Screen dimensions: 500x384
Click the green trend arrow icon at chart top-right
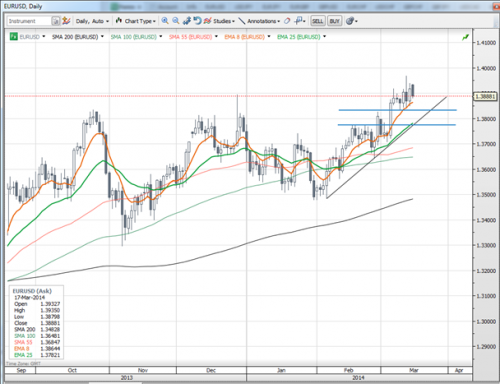[x=465, y=37]
